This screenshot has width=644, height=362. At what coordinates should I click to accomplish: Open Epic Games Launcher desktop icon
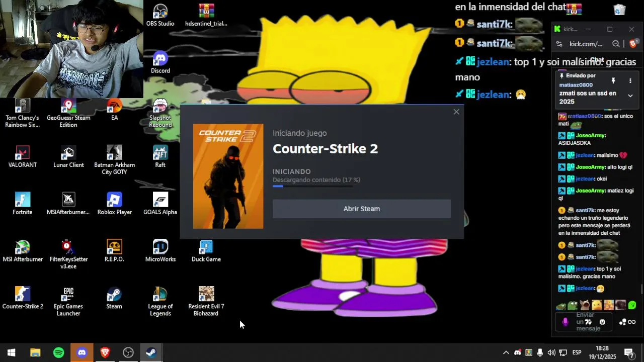pos(68,301)
